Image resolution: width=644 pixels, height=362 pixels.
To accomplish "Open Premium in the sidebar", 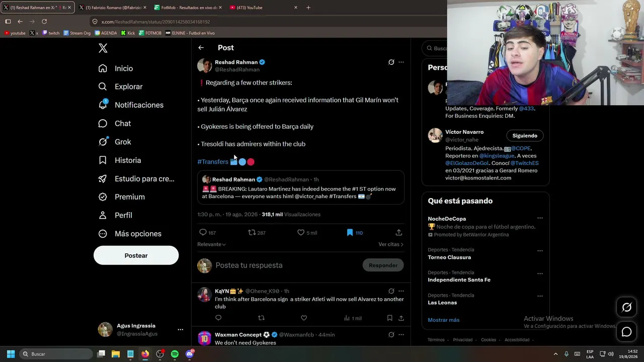I will (122, 197).
